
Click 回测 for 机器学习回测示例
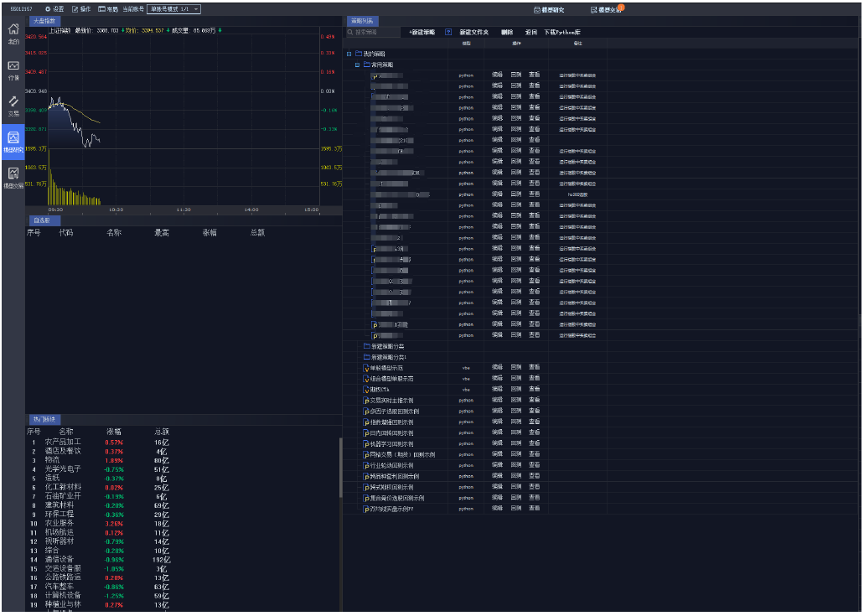tap(515, 443)
